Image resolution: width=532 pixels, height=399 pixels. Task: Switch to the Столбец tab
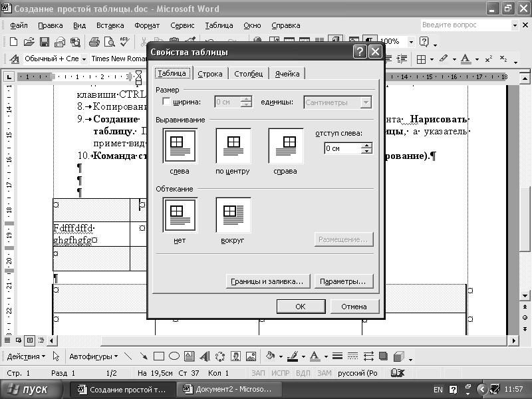click(248, 74)
